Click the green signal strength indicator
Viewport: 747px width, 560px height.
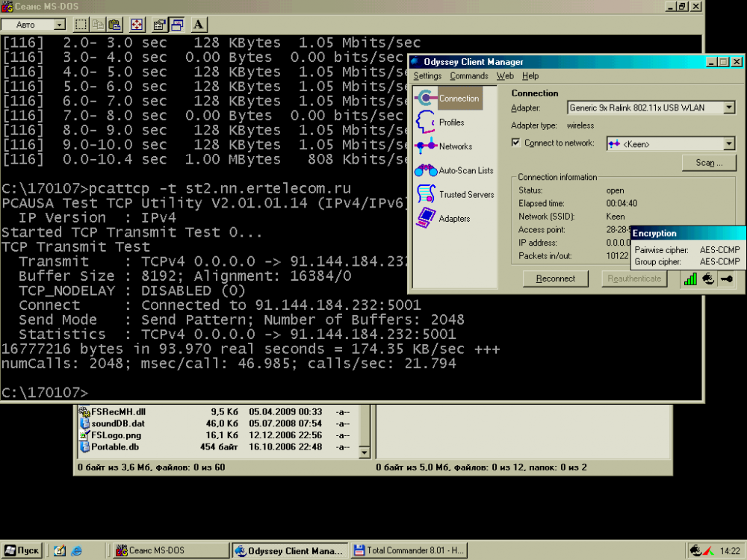tap(690, 279)
